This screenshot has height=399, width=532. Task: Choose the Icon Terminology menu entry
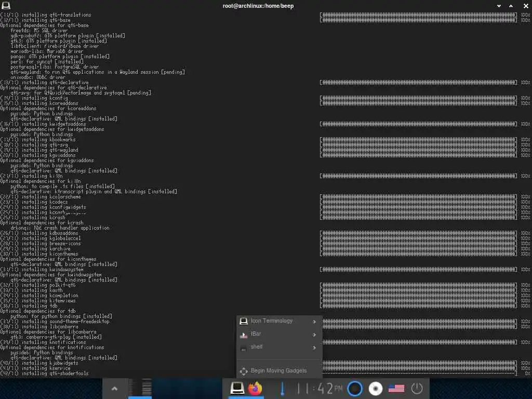(x=278, y=321)
